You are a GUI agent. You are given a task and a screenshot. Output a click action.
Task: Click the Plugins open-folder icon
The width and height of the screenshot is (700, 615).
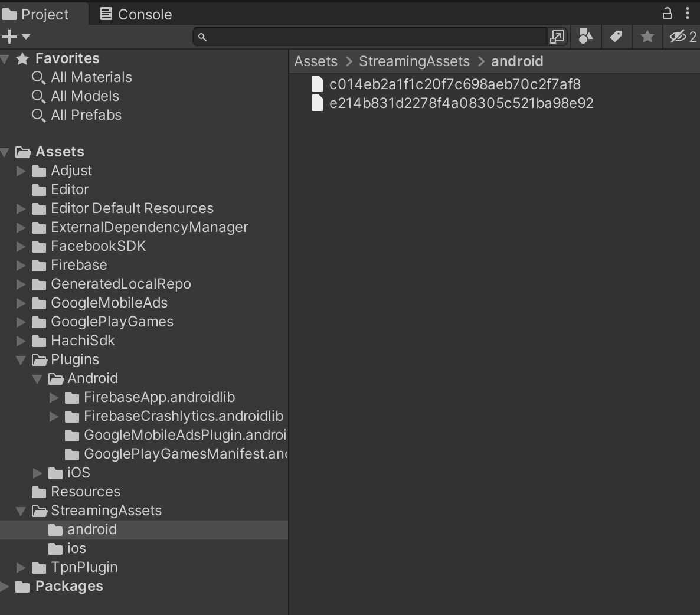[x=40, y=360]
